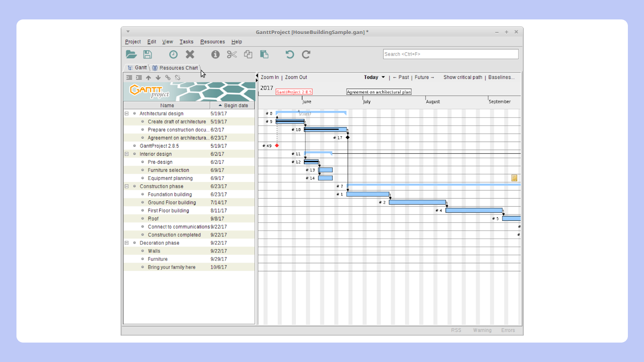The width and height of the screenshot is (644, 362).
Task: Collapse the Architectural design task group
Action: [127, 114]
